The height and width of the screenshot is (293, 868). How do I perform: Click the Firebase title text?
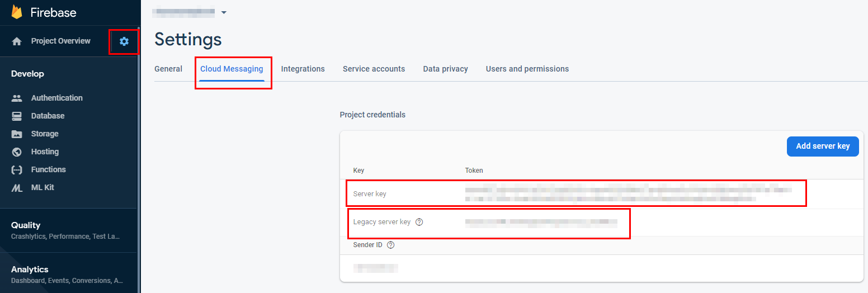[x=53, y=12]
